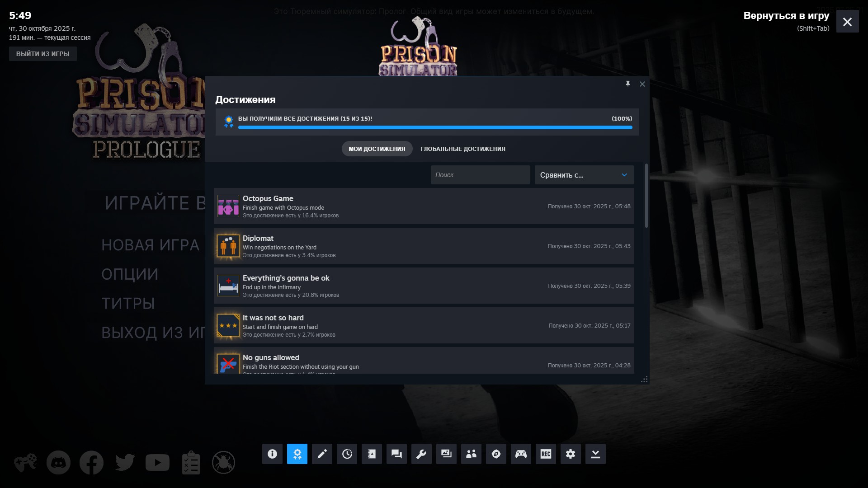Toggle the REC game recording button
Screen dimensions: 868x488
coord(546,454)
